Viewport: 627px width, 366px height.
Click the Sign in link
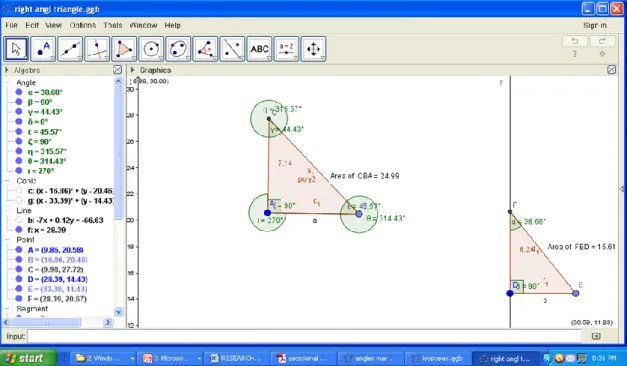[595, 25]
